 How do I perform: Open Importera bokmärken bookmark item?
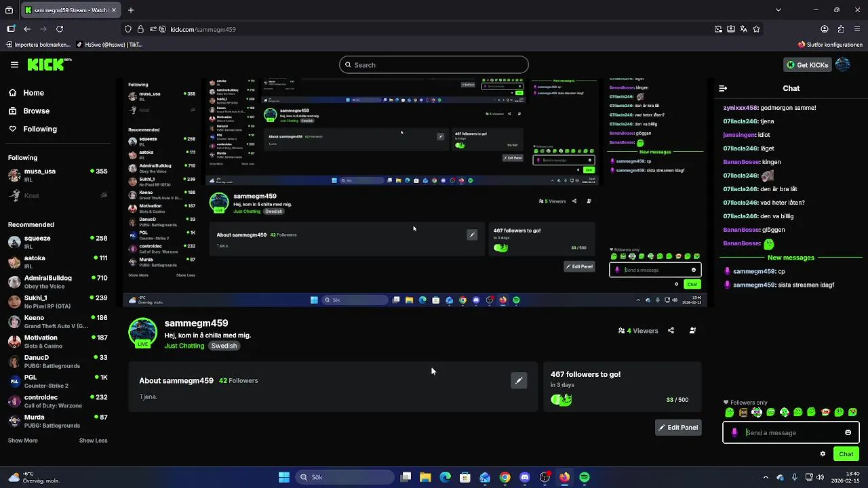tap(37, 44)
